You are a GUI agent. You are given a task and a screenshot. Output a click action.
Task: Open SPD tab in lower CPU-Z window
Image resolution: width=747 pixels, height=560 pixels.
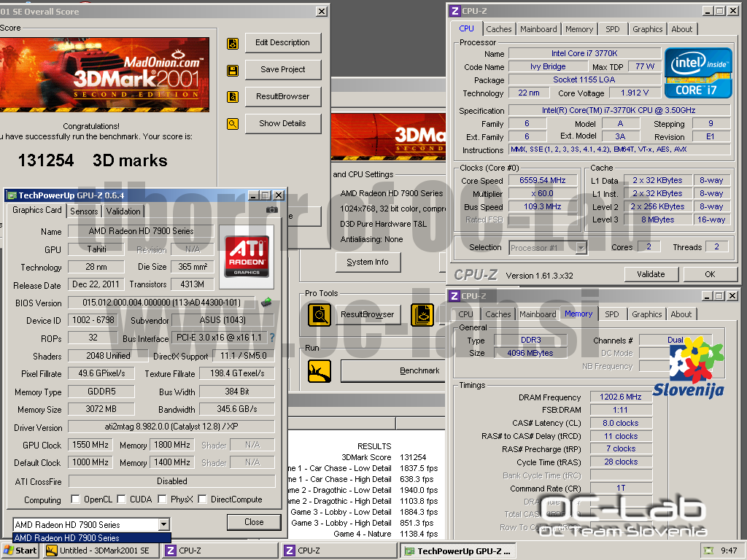[x=612, y=314]
